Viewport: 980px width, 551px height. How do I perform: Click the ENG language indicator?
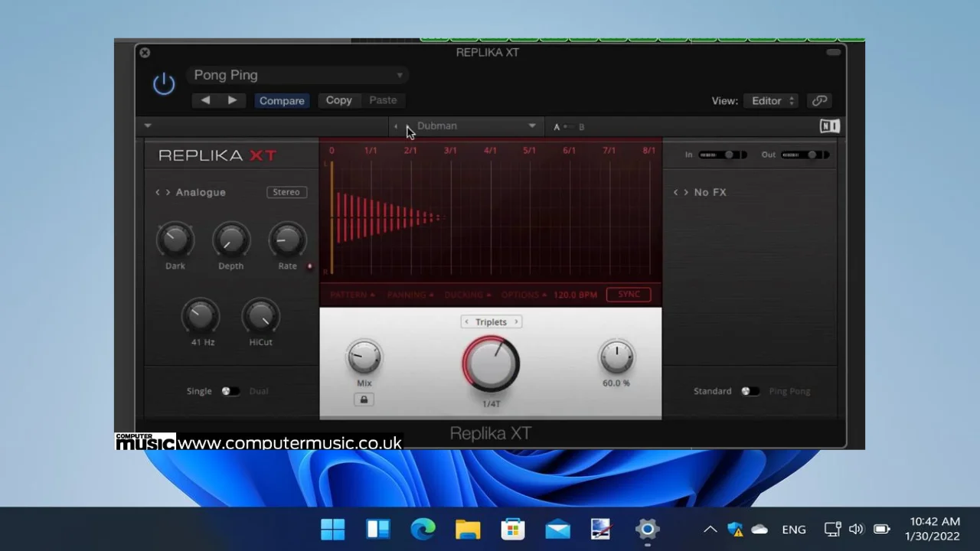click(x=794, y=529)
